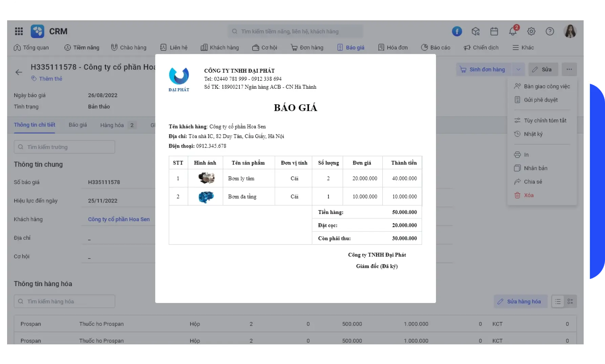
Task: Click the Sửa button
Action: (543, 69)
